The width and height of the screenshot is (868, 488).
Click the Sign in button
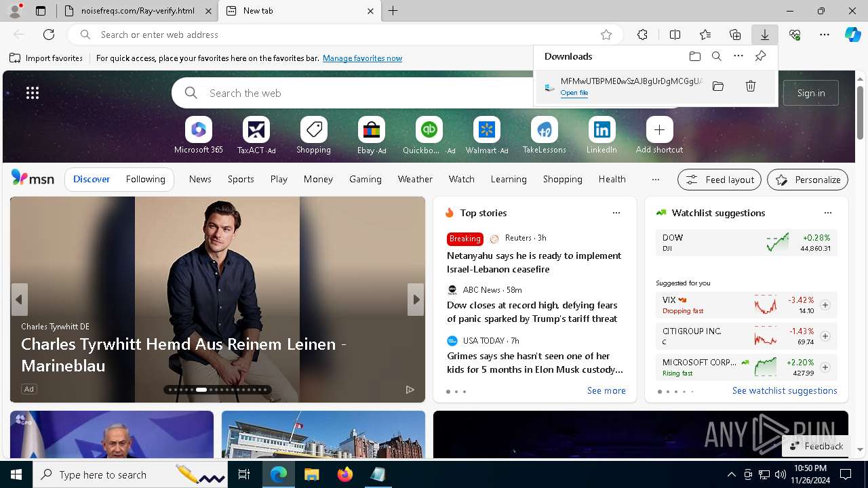click(811, 93)
